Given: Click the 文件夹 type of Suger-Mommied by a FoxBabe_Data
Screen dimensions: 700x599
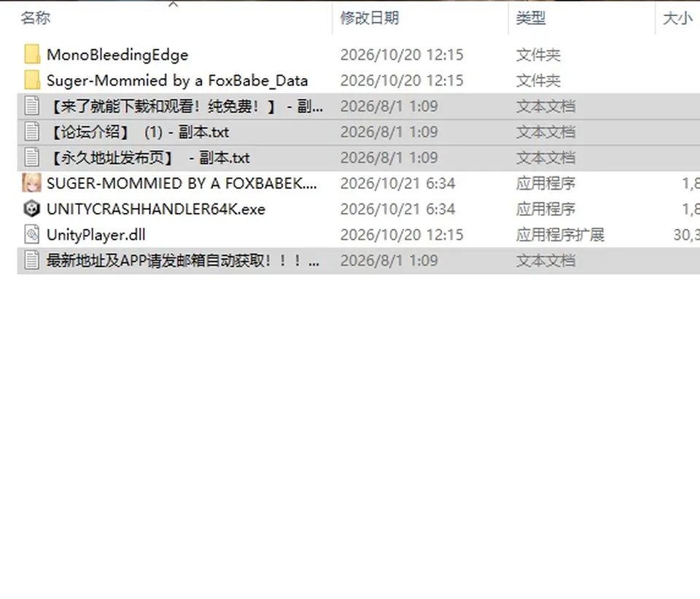Looking at the screenshot, I should [538, 81].
